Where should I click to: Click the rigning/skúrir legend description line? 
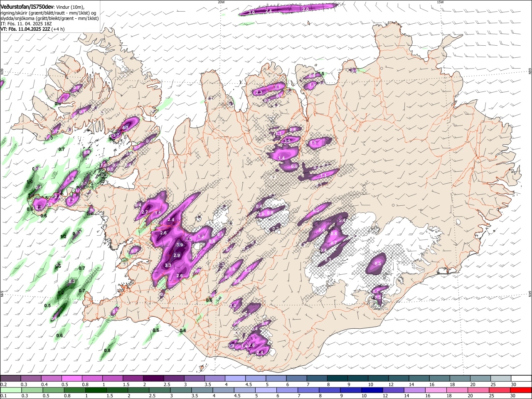[x=48, y=12]
